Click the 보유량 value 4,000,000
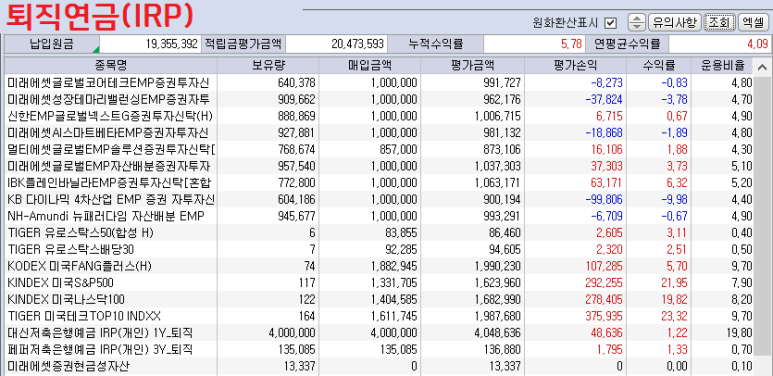Screen dimensions: 773x376 [292, 333]
